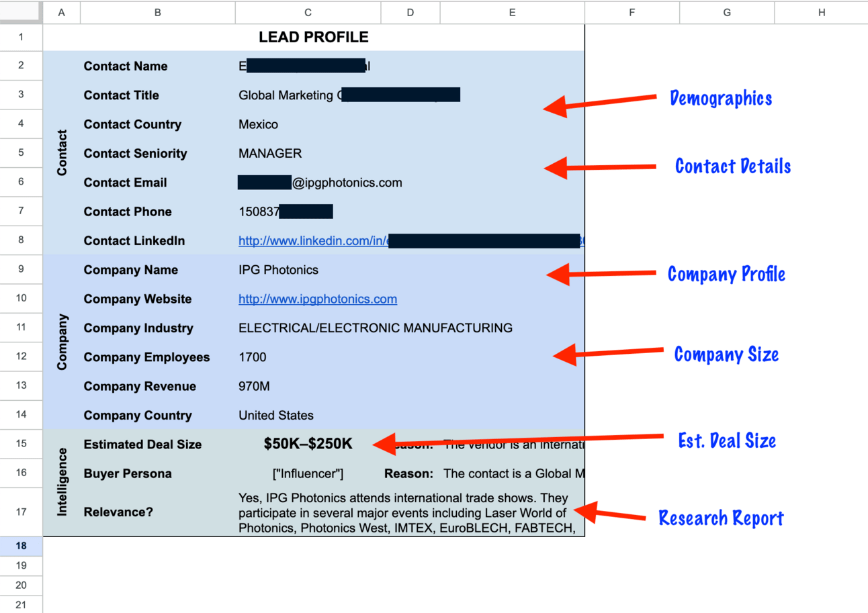Select row 17 header
868x613 pixels.
pyautogui.click(x=21, y=512)
